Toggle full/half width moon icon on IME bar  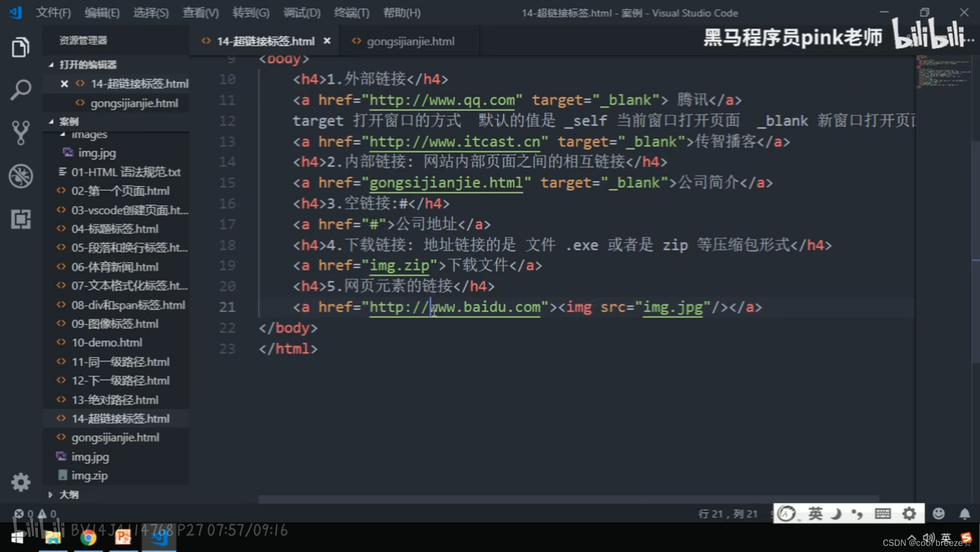(x=837, y=514)
